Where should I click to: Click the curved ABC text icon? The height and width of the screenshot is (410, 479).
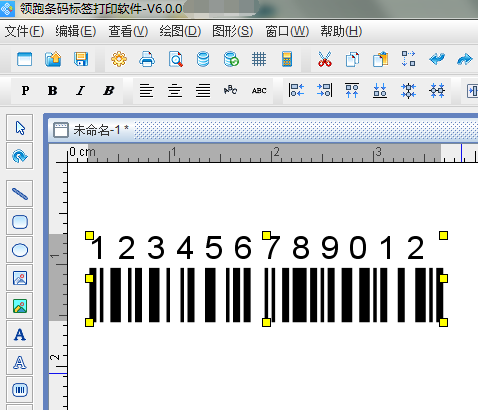[x=231, y=90]
